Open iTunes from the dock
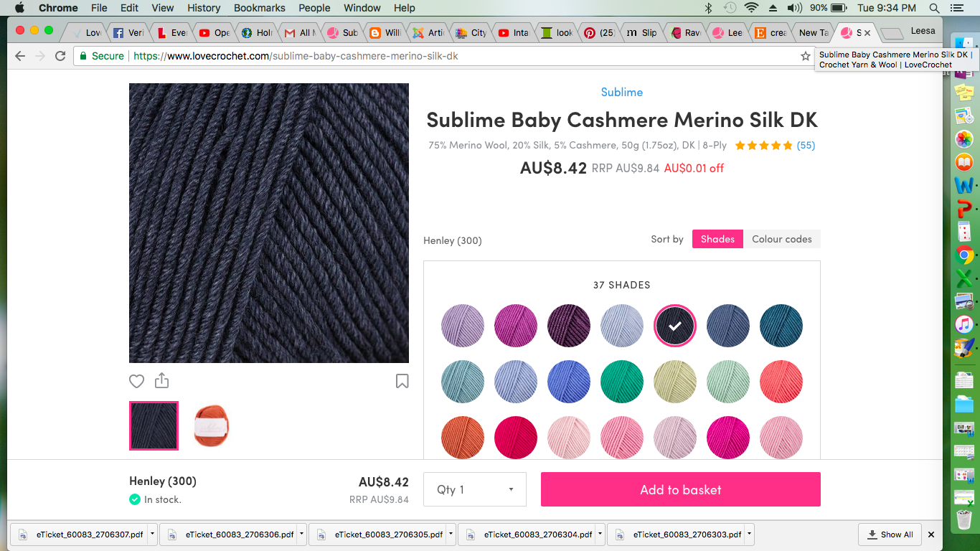980x551 pixels. [x=964, y=324]
